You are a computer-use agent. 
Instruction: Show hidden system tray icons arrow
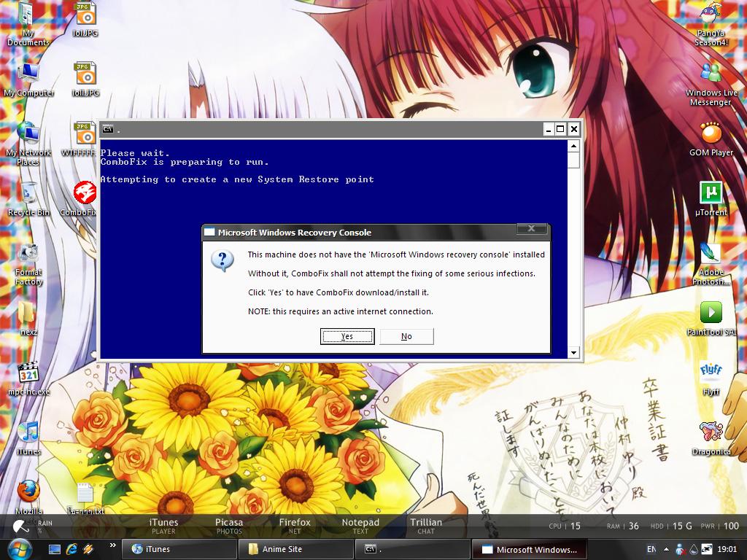pos(666,549)
